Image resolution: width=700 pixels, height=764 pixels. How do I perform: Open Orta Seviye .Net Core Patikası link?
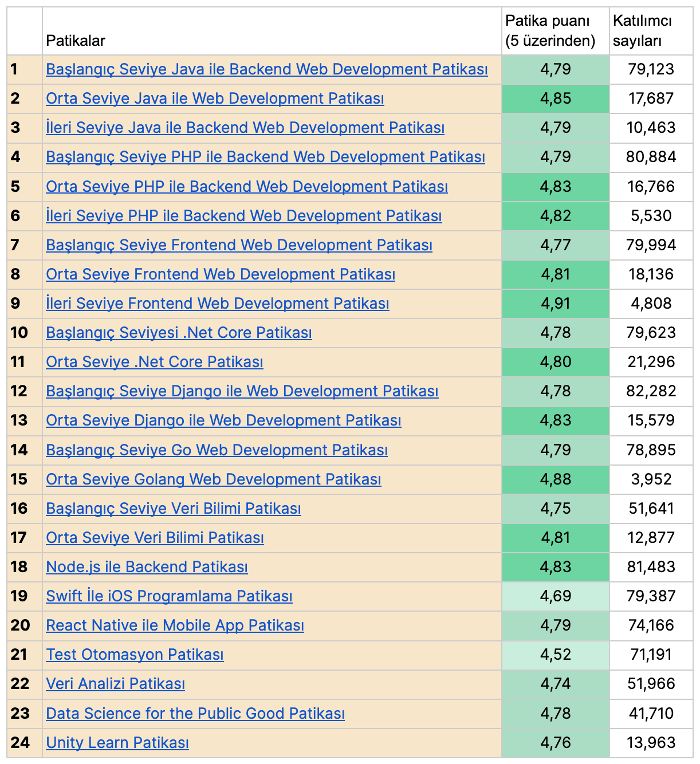pos(154,362)
